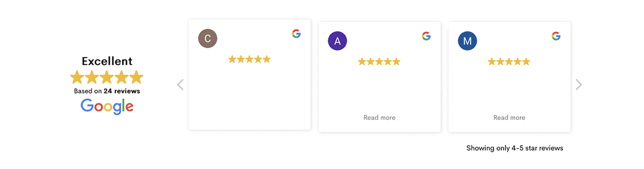
Task: Click Showing only 4-5 star reviews note
Action: click(515, 148)
